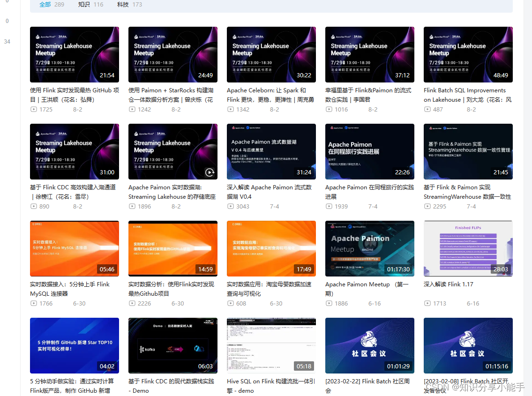The height and width of the screenshot is (396, 532).
Task: Open title 基于 Flink CDC 的现代数据栈实践 - Demo
Action: (x=172, y=386)
